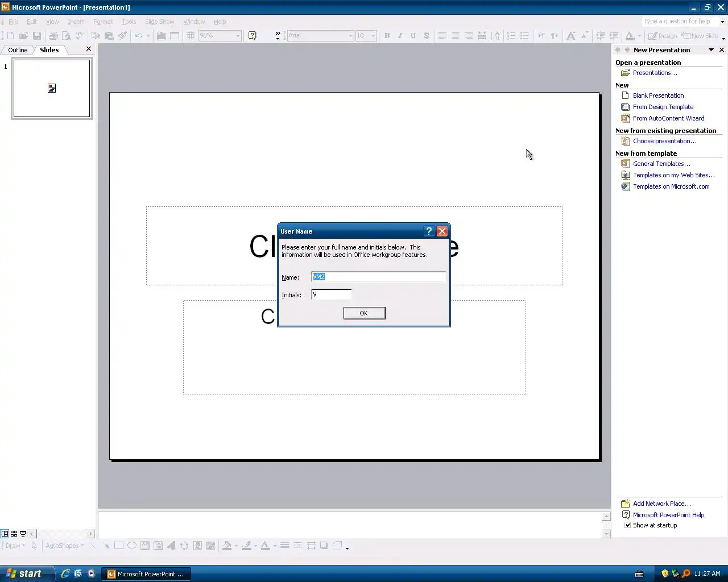The width and height of the screenshot is (728, 582).
Task: Toggle Align Right paragraph button
Action: click(x=469, y=36)
